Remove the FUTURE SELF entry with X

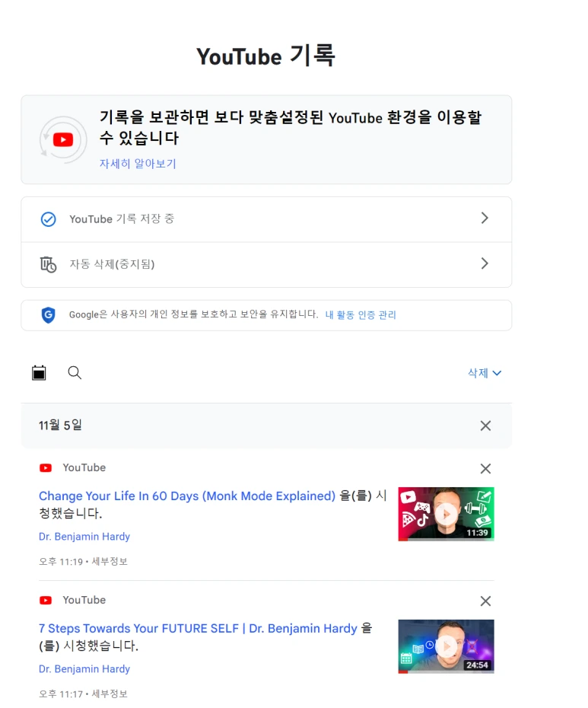(x=485, y=601)
